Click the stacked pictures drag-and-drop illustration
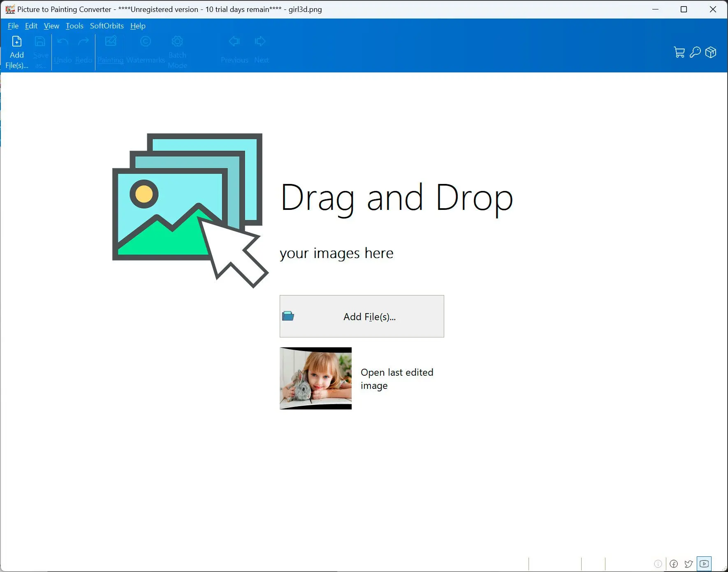The height and width of the screenshot is (572, 728). pyautogui.click(x=190, y=210)
